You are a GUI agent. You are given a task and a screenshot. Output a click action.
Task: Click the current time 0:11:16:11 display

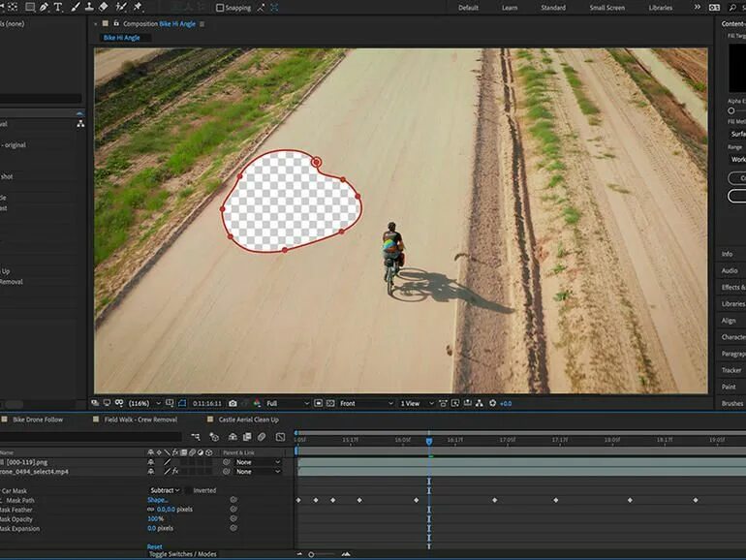(x=207, y=403)
